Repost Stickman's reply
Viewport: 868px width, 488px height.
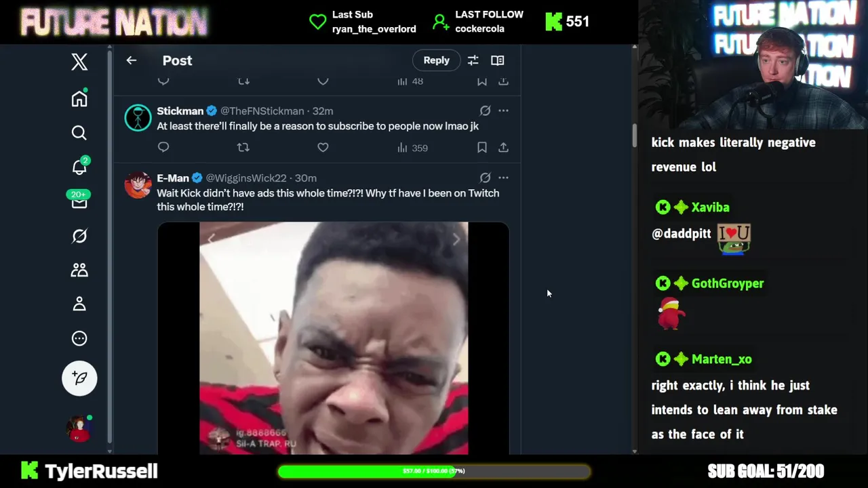pos(243,147)
